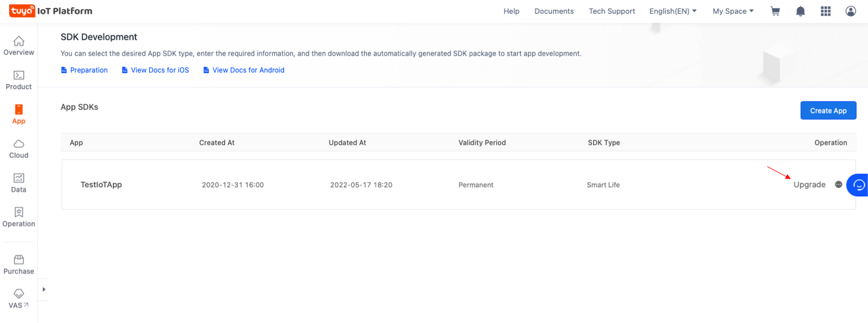Open the shopping cart
The image size is (868, 323).
pyautogui.click(x=775, y=11)
